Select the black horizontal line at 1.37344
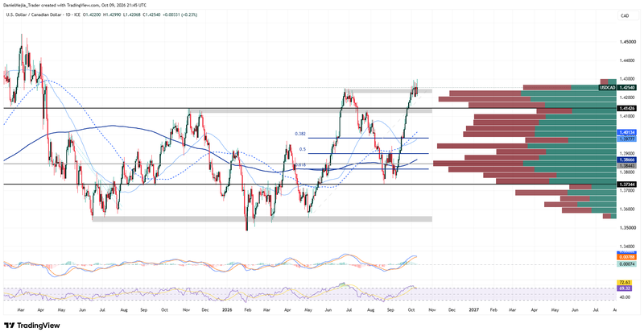Viewport: 644px width, 336px height. pos(310,185)
